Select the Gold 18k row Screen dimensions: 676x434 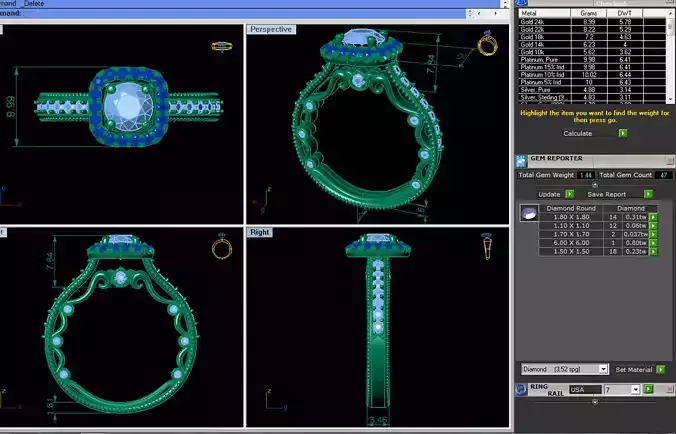pos(592,37)
